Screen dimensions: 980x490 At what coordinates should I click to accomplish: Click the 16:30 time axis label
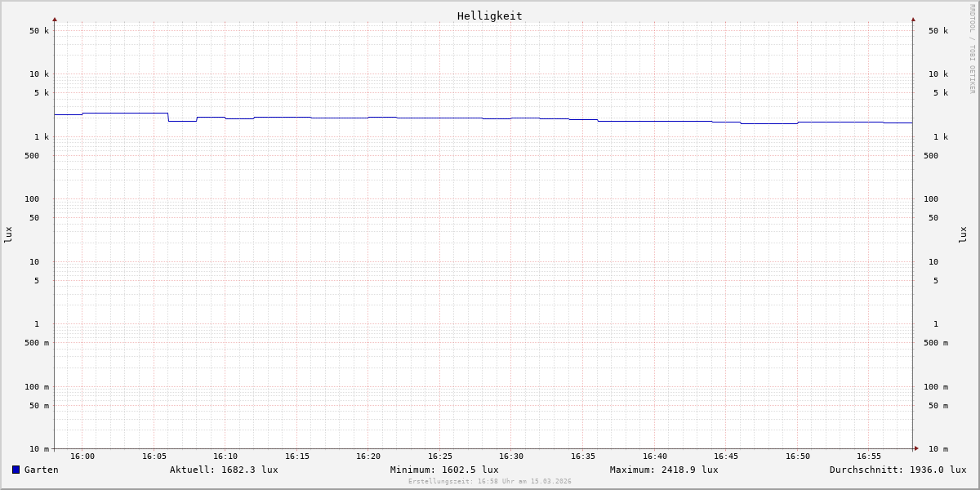(511, 457)
